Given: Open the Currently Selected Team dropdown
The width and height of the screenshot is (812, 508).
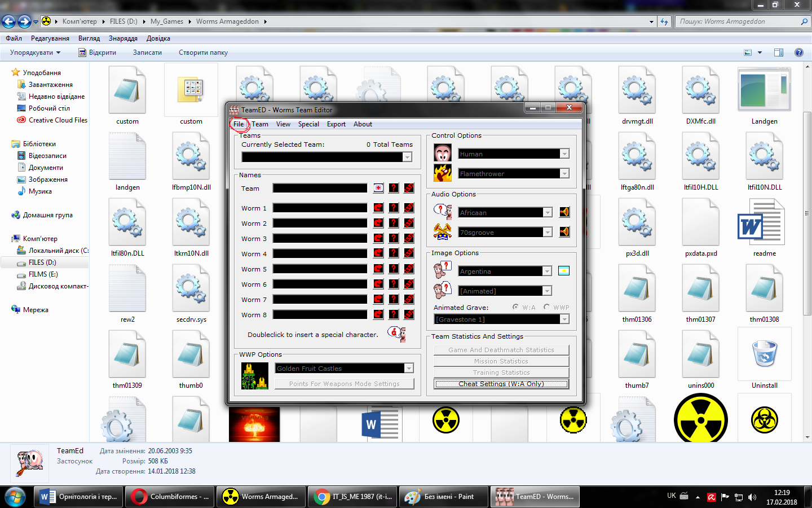Looking at the screenshot, I should [x=407, y=157].
